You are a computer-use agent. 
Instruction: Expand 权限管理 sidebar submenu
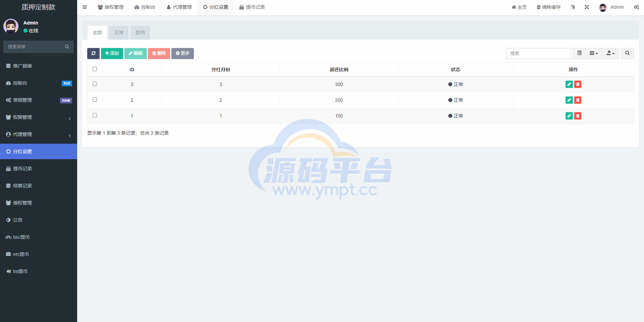[x=39, y=117]
